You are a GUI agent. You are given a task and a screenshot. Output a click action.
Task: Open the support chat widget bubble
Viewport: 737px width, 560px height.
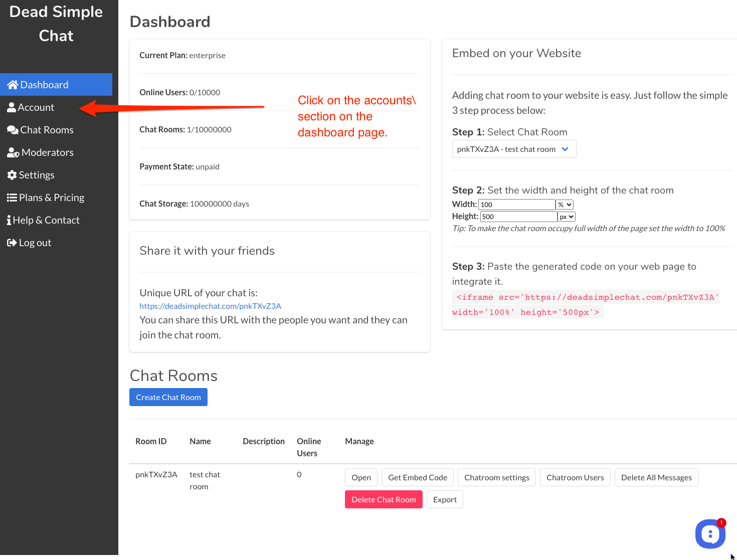click(710, 534)
